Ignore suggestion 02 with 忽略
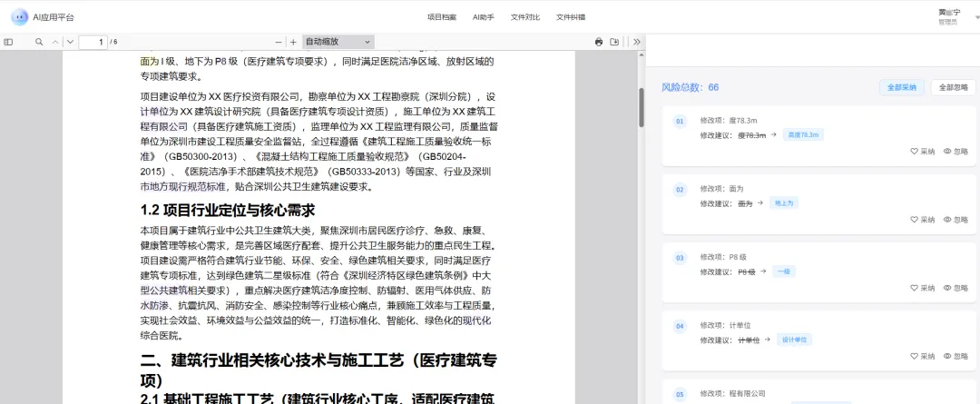The width and height of the screenshot is (980, 404). [x=955, y=220]
